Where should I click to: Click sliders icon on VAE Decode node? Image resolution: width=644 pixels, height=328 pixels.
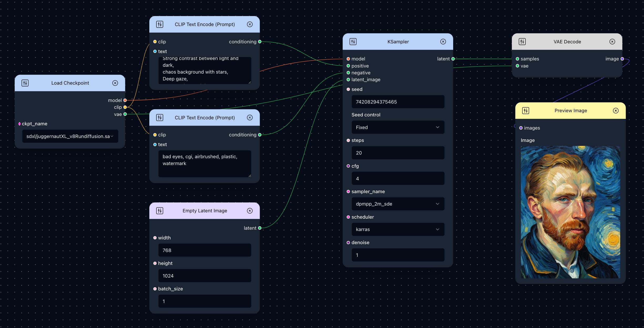pyautogui.click(x=522, y=42)
